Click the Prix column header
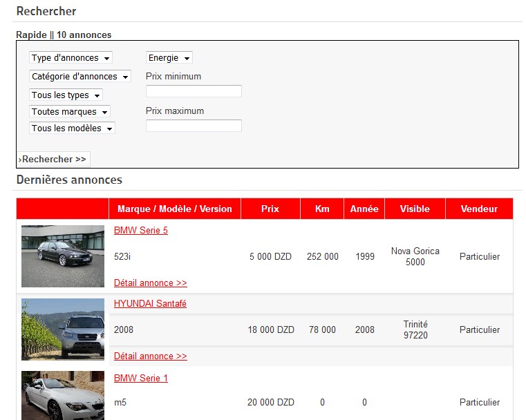Image resolution: width=526 pixels, height=420 pixels. coord(270,209)
